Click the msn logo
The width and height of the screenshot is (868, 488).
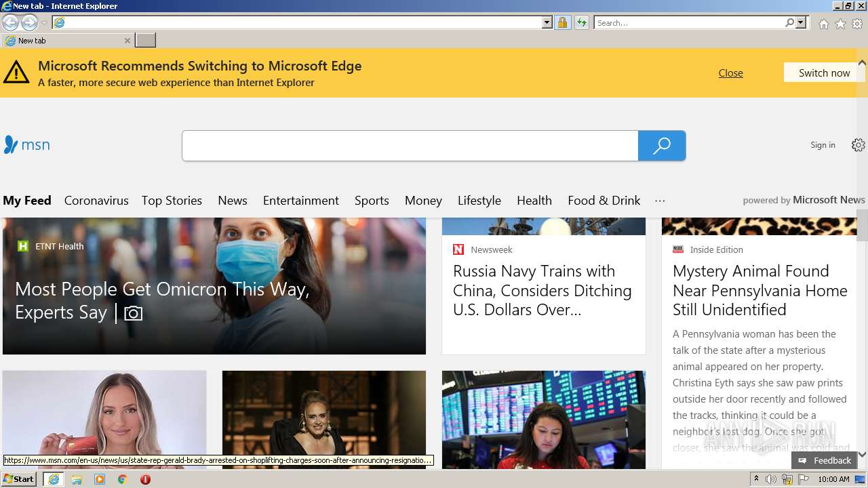[x=26, y=144]
